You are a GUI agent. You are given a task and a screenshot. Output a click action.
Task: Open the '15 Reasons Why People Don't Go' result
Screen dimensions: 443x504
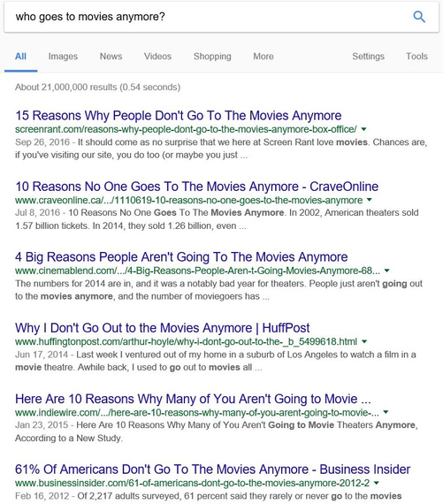179,116
